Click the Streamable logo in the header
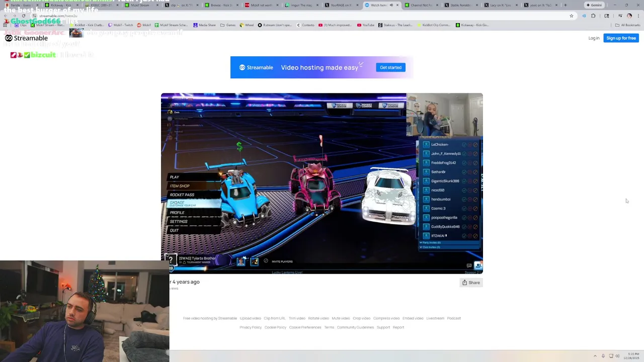Viewport: 644px width, 362px height. (26, 38)
